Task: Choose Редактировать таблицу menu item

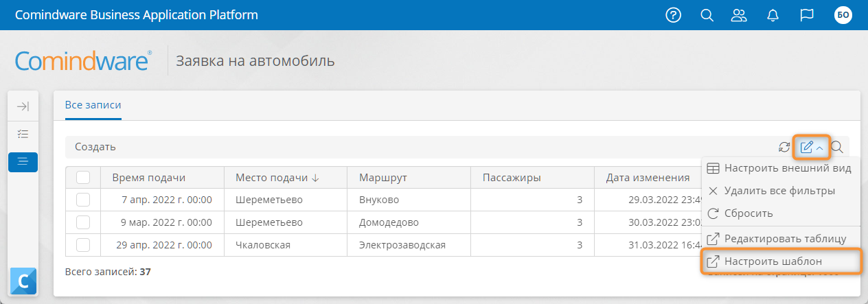Action: tap(779, 238)
